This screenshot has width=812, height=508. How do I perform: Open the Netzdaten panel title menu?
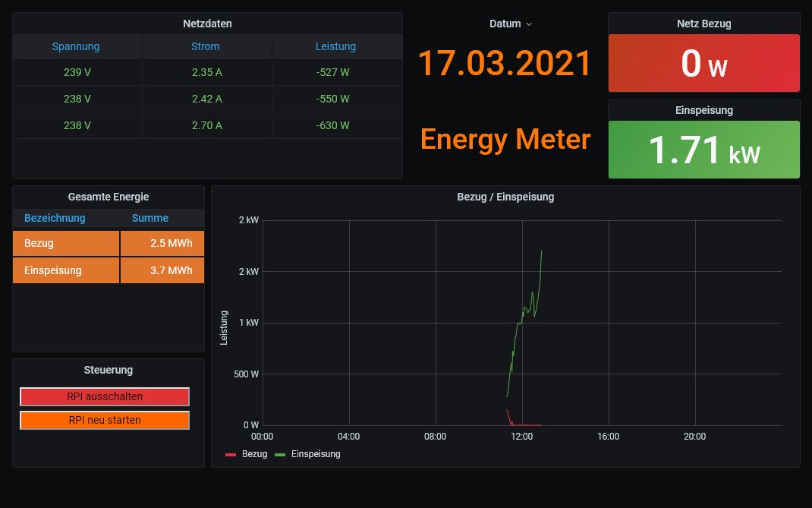207,24
